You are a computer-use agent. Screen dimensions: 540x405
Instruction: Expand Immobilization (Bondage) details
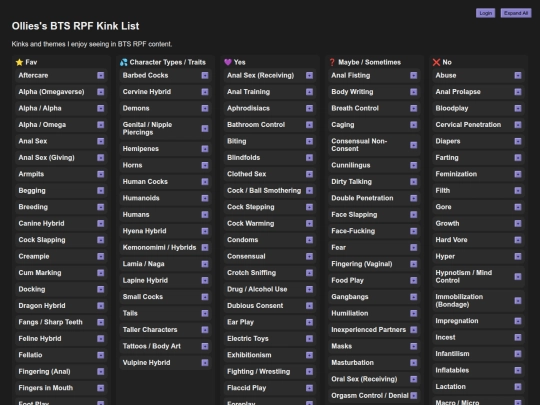pyautogui.click(x=518, y=301)
